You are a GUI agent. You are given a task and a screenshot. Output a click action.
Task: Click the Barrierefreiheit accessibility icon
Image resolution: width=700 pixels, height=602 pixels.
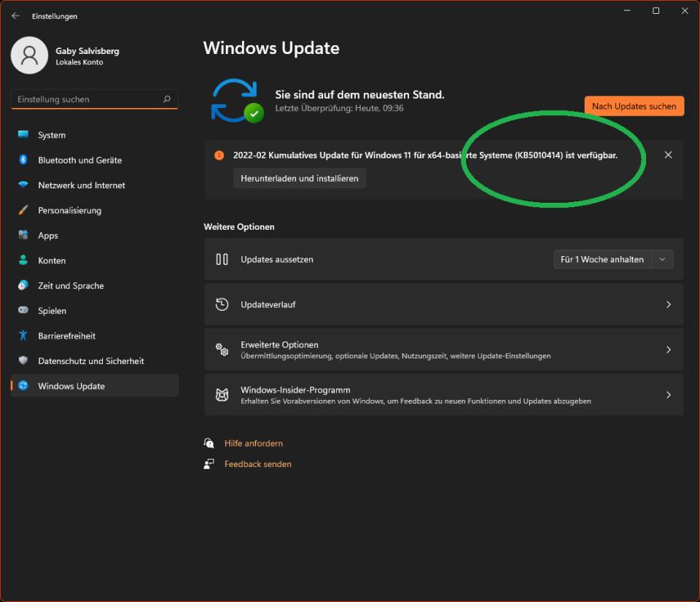(23, 336)
